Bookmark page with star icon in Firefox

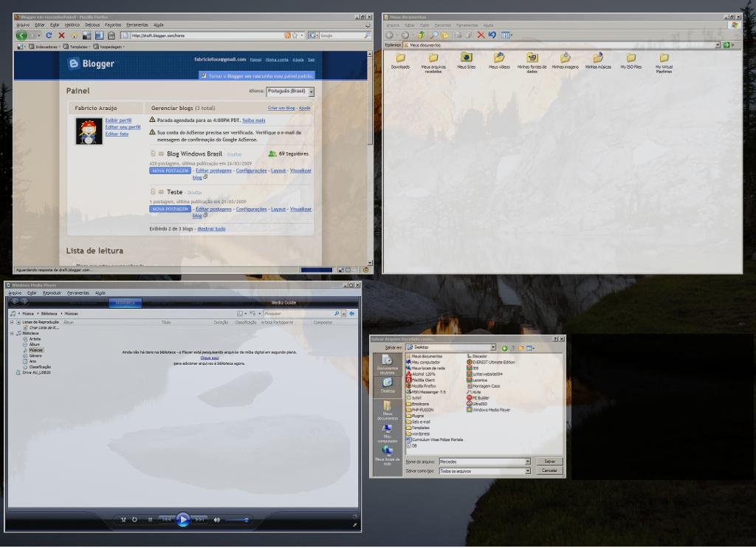pos(295,35)
